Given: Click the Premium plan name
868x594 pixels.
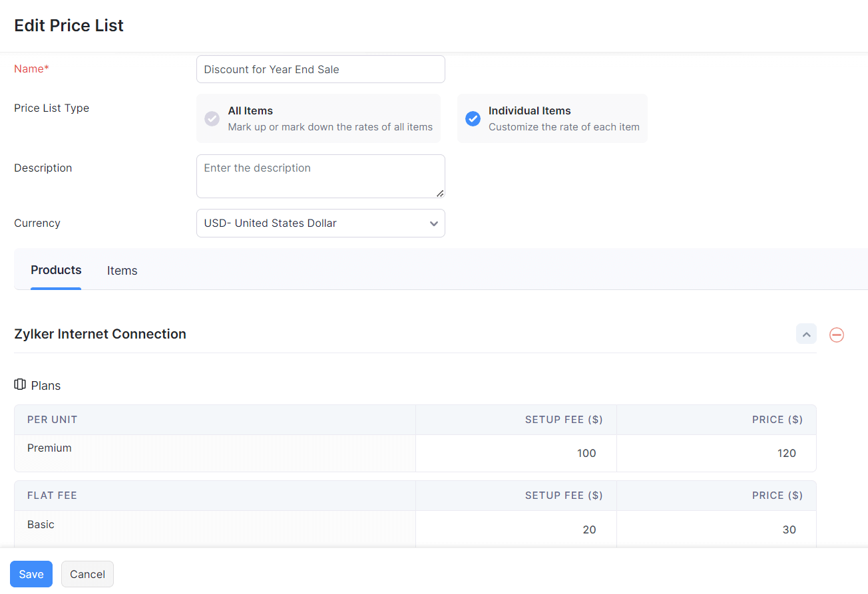Looking at the screenshot, I should [x=49, y=448].
